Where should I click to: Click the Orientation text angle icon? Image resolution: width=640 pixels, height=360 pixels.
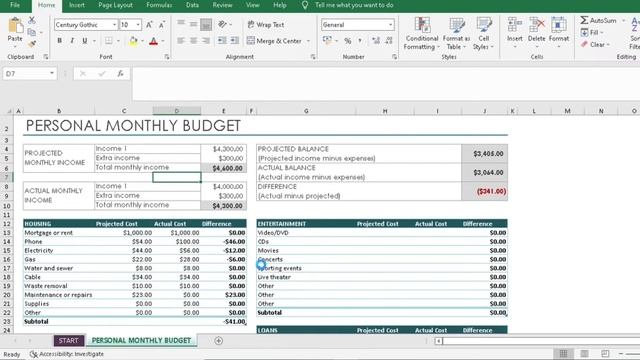pyautogui.click(x=222, y=24)
